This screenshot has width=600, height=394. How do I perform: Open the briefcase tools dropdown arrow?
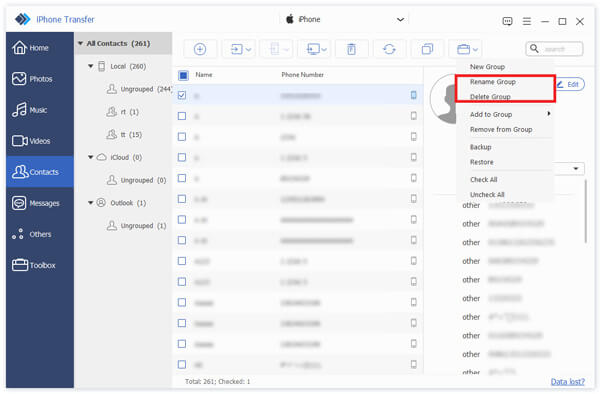click(475, 49)
